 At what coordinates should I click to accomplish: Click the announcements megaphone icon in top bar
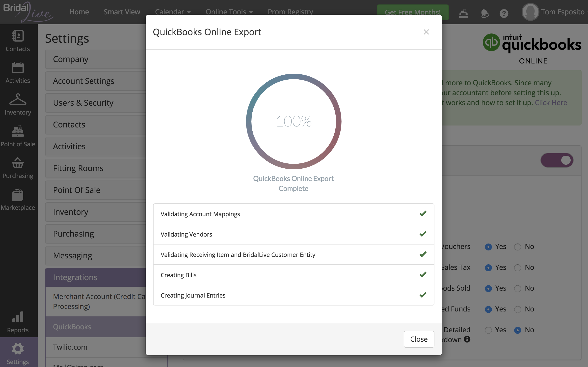pyautogui.click(x=485, y=13)
